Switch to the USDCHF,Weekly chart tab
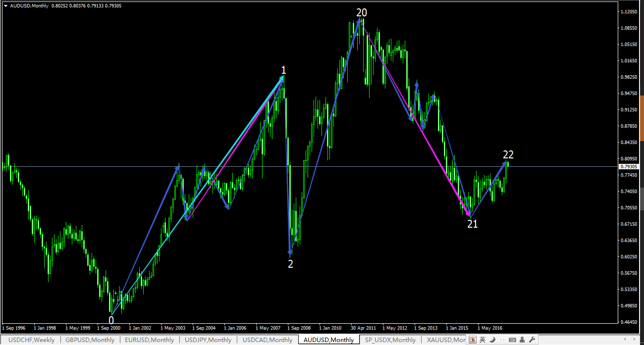Screen dimensions: 644x345 [x=31, y=340]
